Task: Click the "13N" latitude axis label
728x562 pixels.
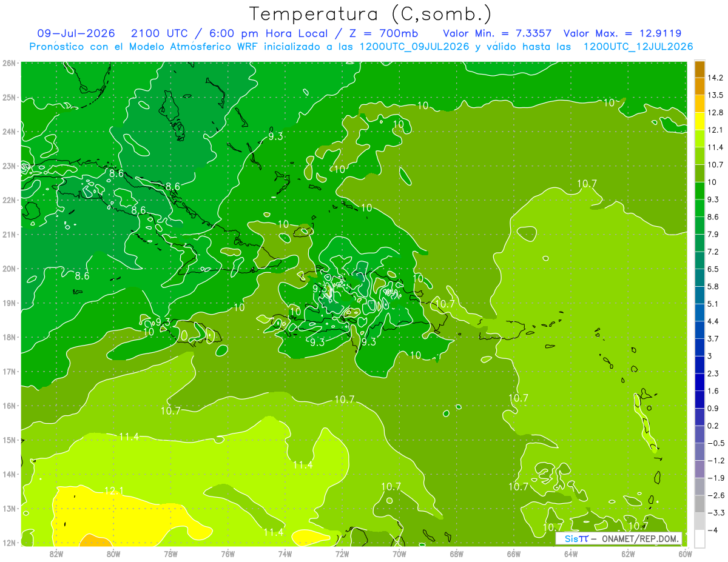Action: [9, 508]
